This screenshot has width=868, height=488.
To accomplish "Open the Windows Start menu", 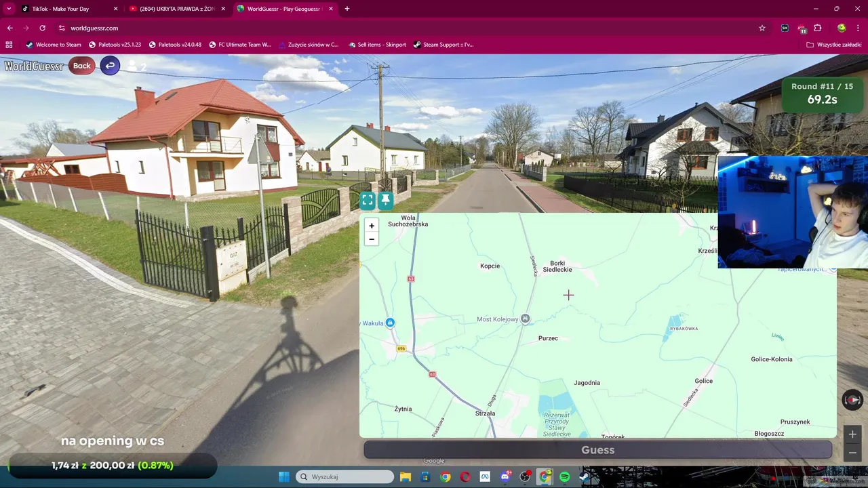I will click(283, 476).
